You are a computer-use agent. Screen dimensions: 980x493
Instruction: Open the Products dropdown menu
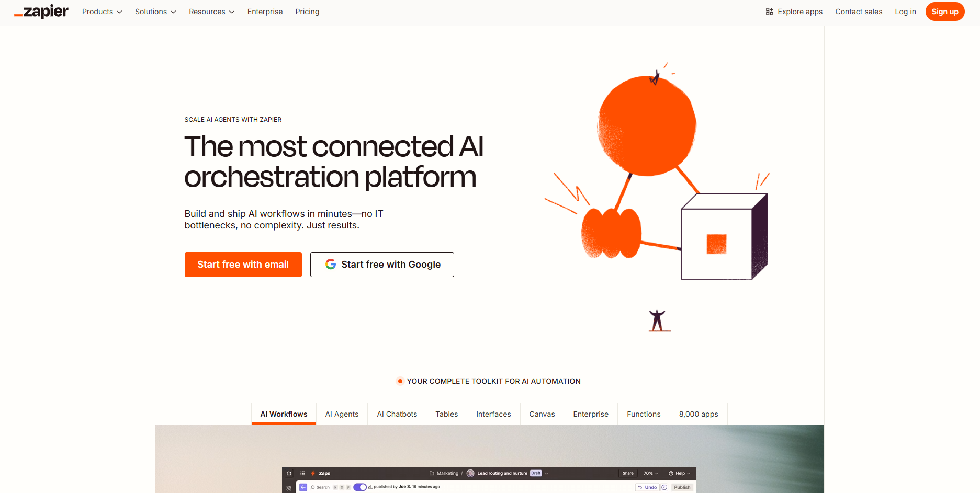pyautogui.click(x=102, y=12)
